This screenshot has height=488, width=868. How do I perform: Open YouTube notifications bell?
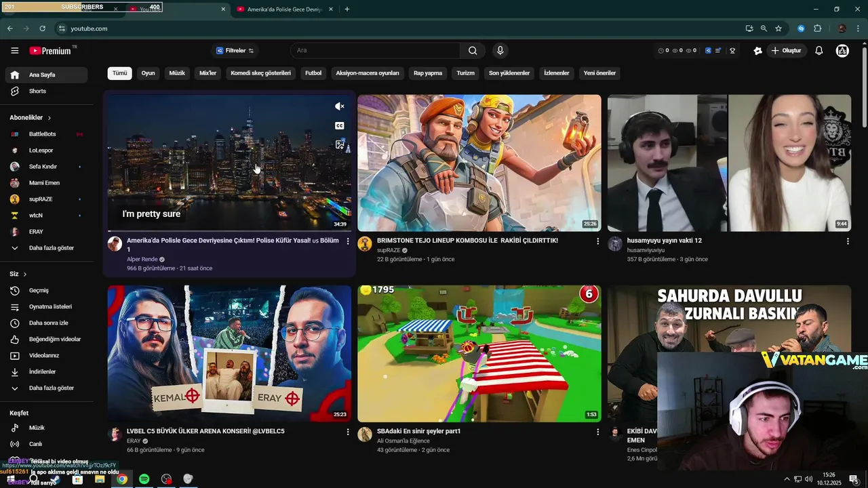(x=818, y=51)
